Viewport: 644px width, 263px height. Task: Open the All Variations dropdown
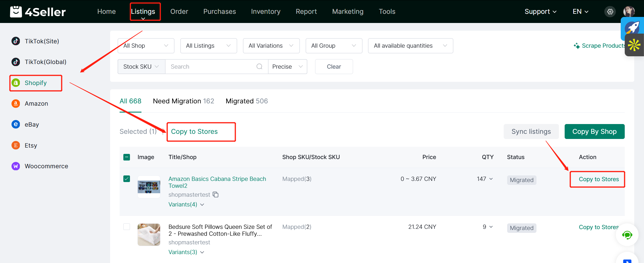click(x=271, y=46)
